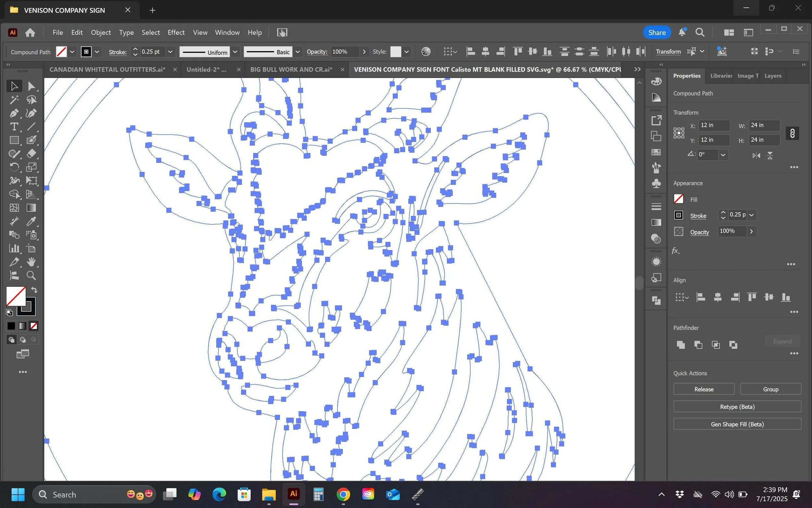Viewport: 812px width, 508px height.
Task: Expand the Uniform width profile dropdown
Action: tap(235, 52)
